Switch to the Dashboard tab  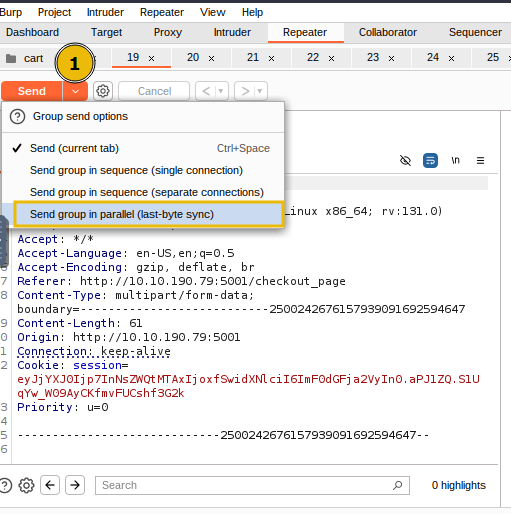pos(32,32)
